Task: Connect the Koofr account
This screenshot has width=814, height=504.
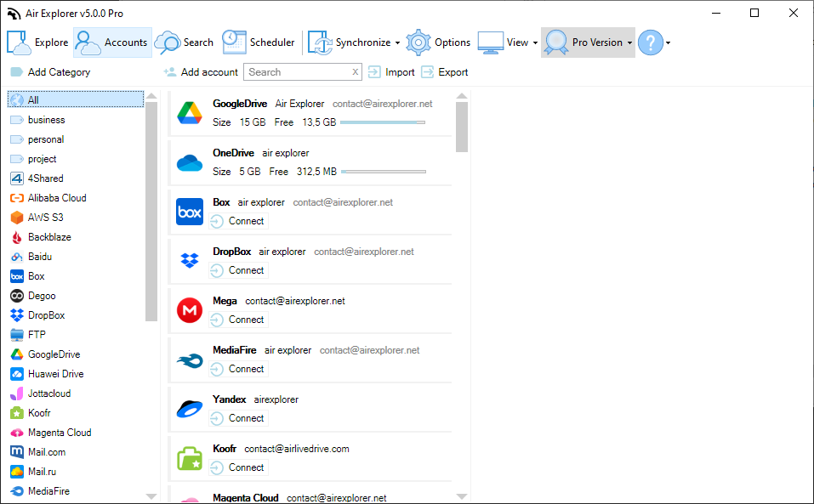Action: [239, 467]
